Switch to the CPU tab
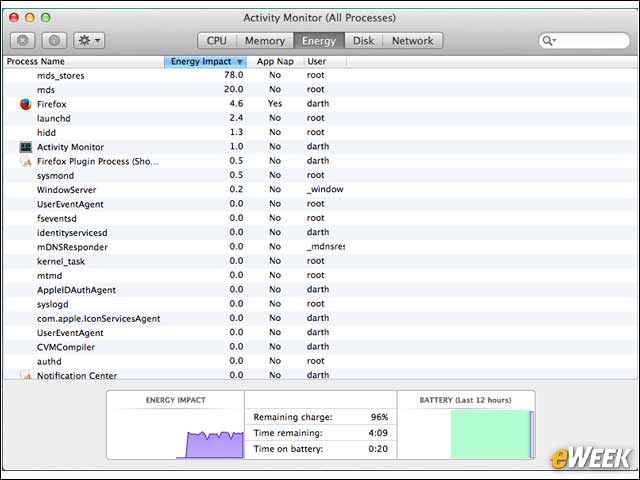This screenshot has width=640, height=480. 217,41
